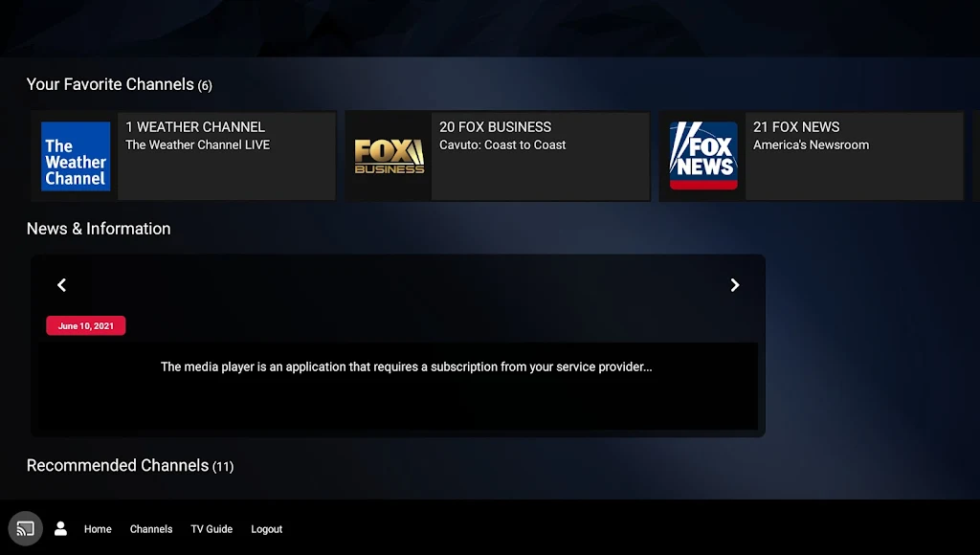Click the News & Information heading
Viewport: 980px width, 555px height.
pyautogui.click(x=99, y=229)
